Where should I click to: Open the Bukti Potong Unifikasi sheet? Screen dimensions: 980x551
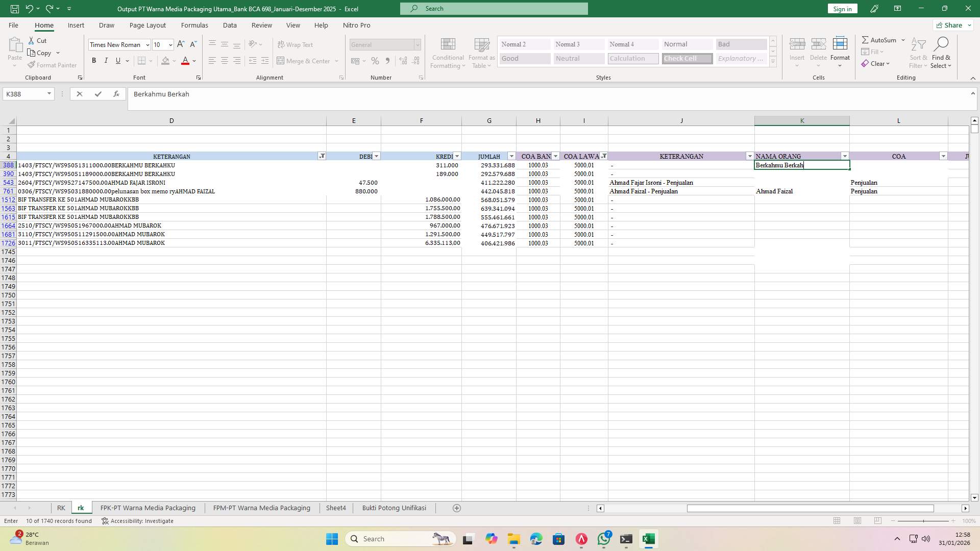coord(394,508)
